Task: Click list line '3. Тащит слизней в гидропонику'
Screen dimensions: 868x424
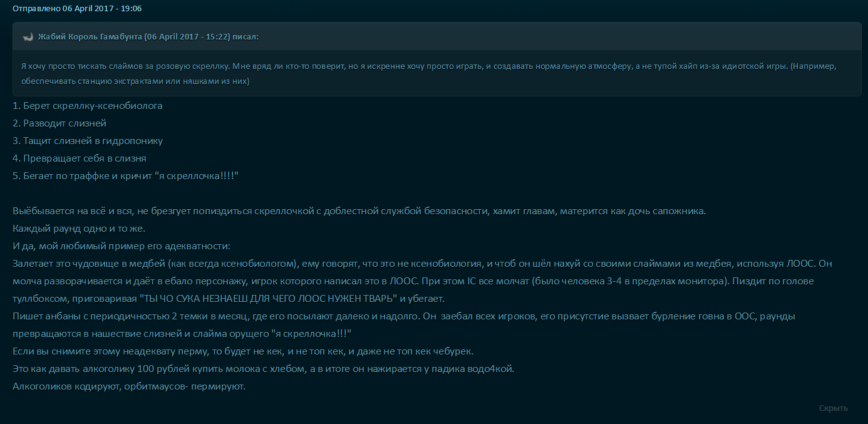Action: pos(88,141)
